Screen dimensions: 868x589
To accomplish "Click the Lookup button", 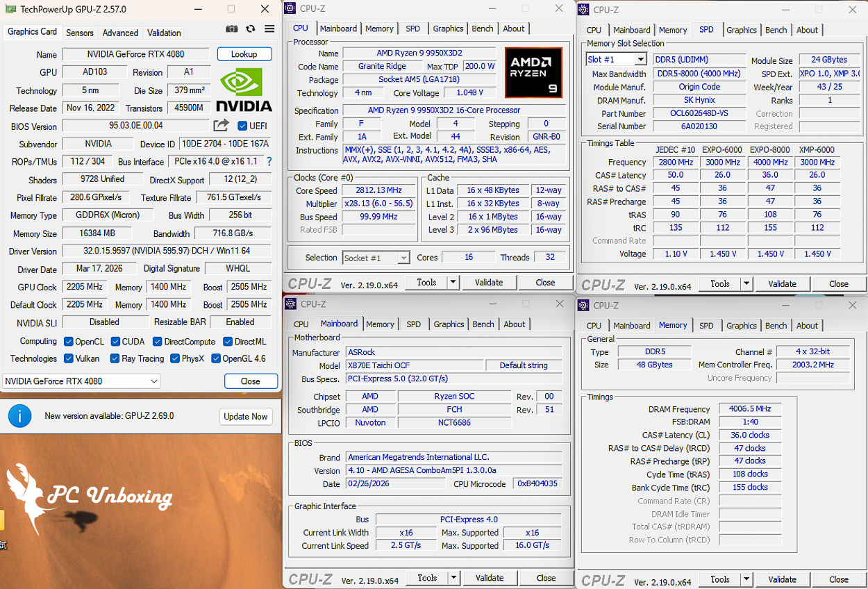I will (x=244, y=54).
